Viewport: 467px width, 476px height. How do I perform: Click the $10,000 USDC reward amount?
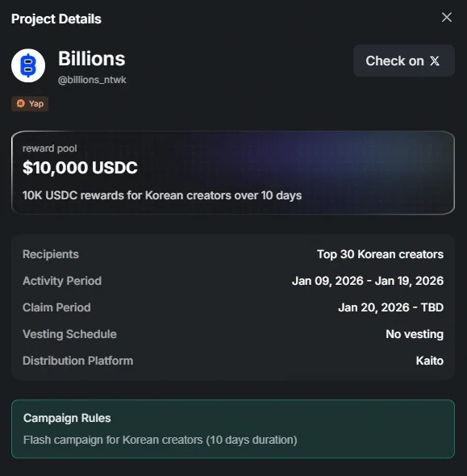(x=80, y=167)
